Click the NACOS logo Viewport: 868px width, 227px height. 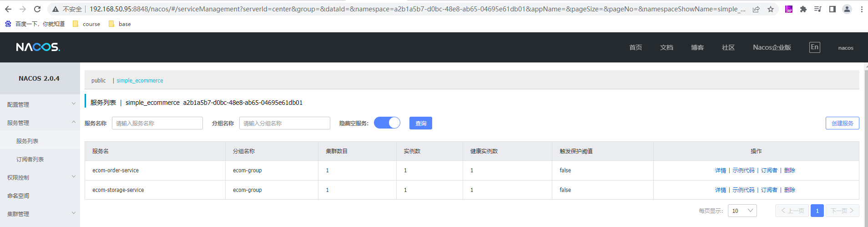point(38,47)
